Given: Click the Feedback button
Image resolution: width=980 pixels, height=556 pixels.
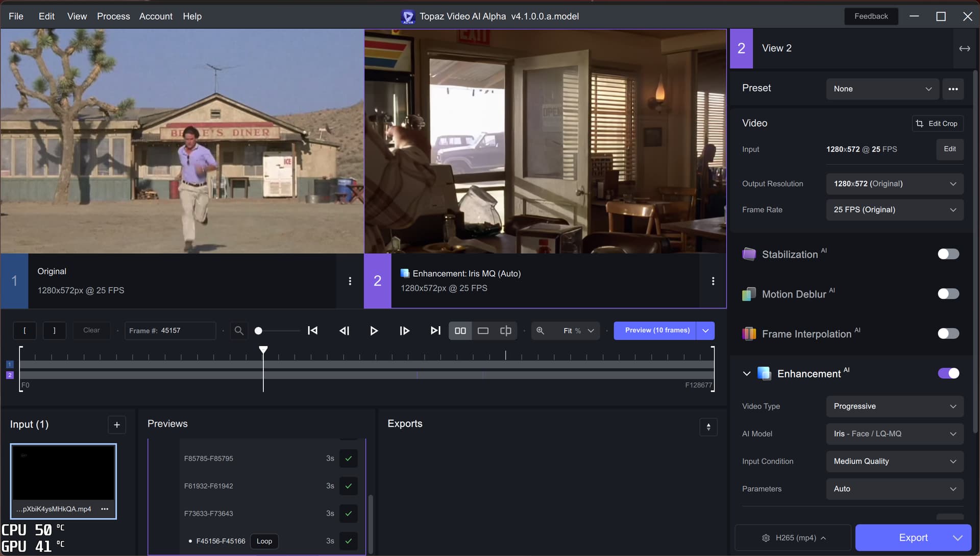Looking at the screenshot, I should [871, 16].
